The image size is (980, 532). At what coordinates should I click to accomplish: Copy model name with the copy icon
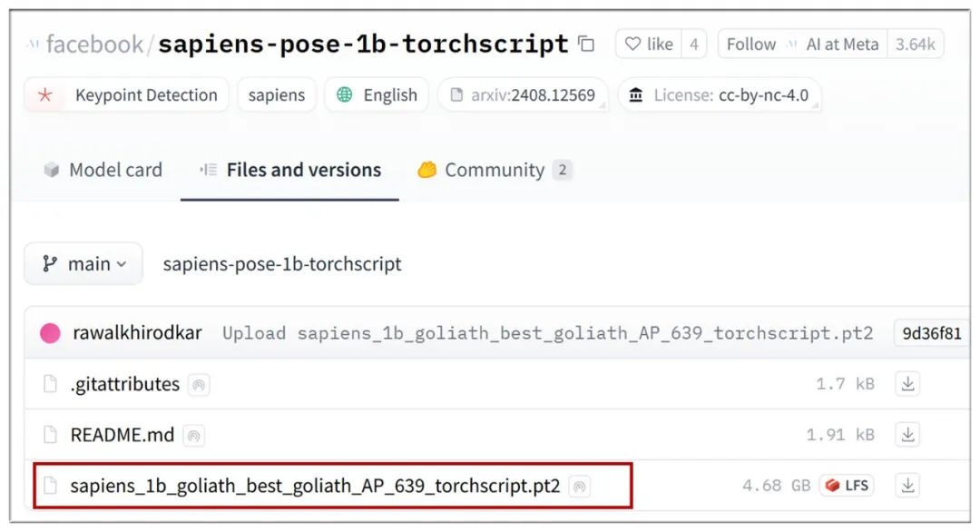585,44
